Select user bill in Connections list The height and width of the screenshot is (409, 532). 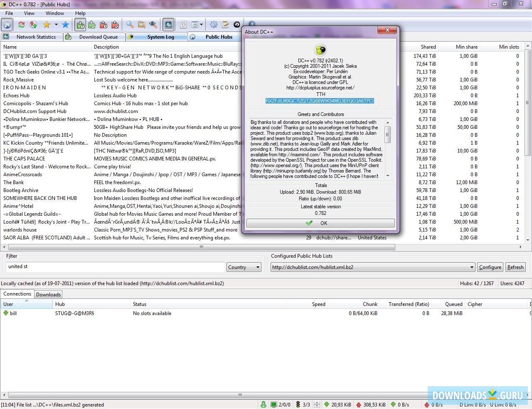click(x=13, y=313)
